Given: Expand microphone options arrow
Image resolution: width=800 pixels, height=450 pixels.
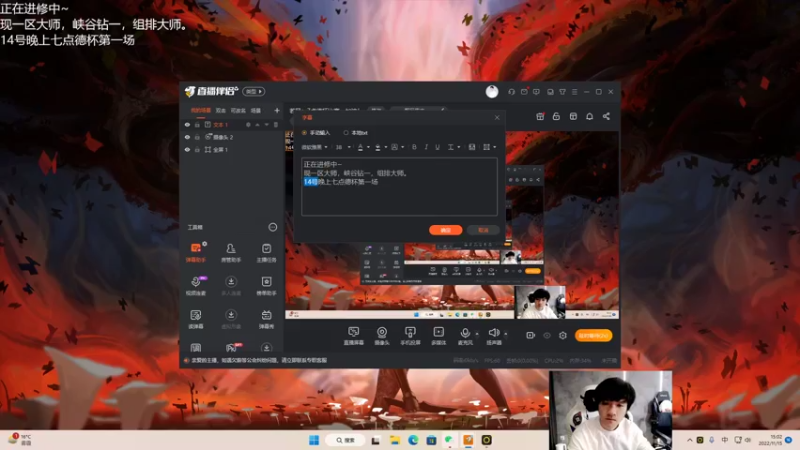Looking at the screenshot, I should point(477,334).
